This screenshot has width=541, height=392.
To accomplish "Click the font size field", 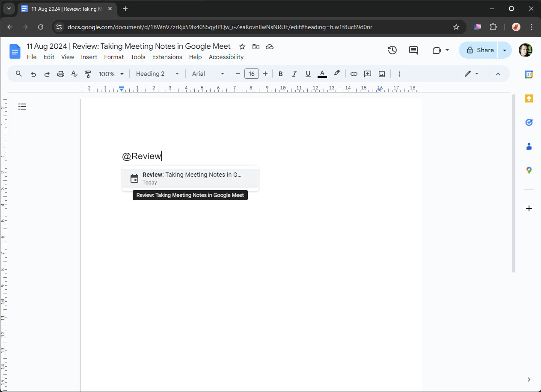I will [252, 74].
